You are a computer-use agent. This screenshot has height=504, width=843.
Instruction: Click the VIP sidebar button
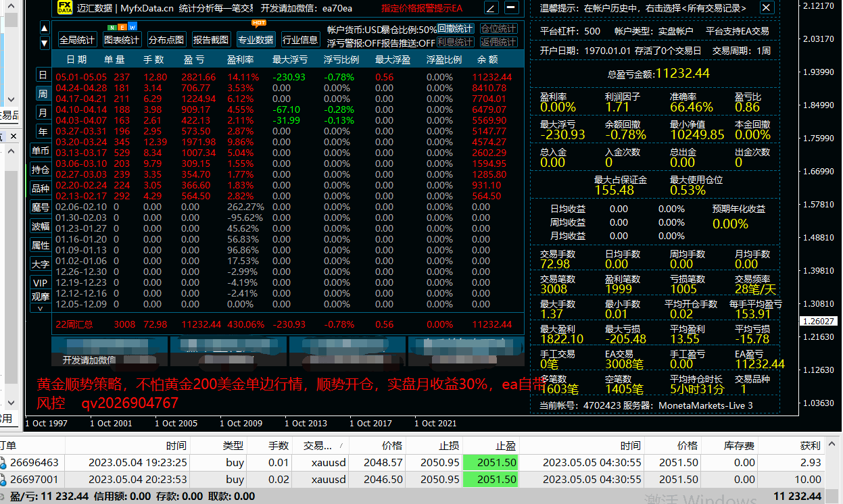point(41,283)
